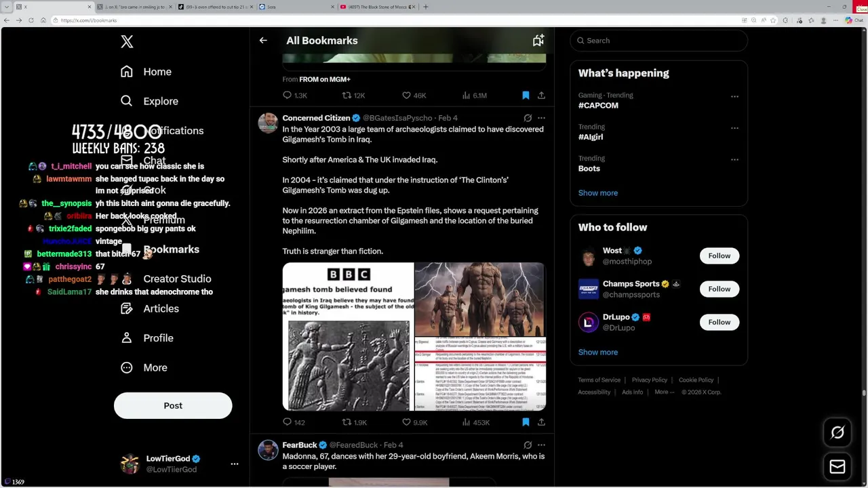Screen dimensions: 868x488
Task: Open #AIgirl trending topic
Action: point(591,137)
